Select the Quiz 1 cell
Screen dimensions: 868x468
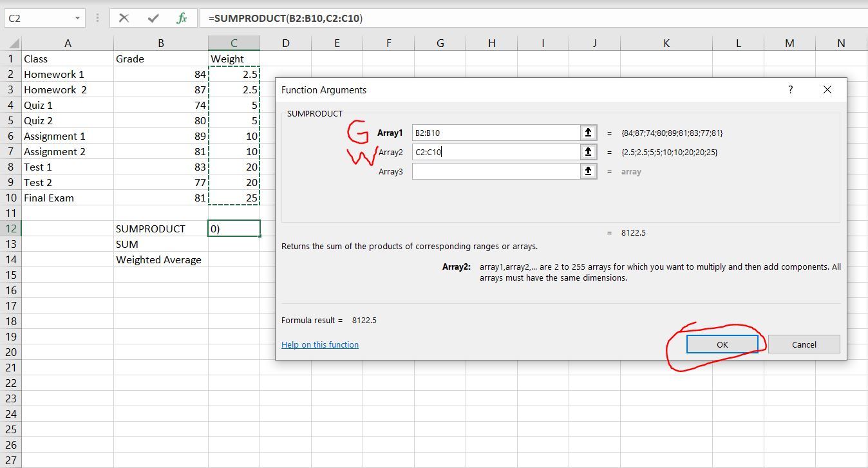tap(68, 105)
